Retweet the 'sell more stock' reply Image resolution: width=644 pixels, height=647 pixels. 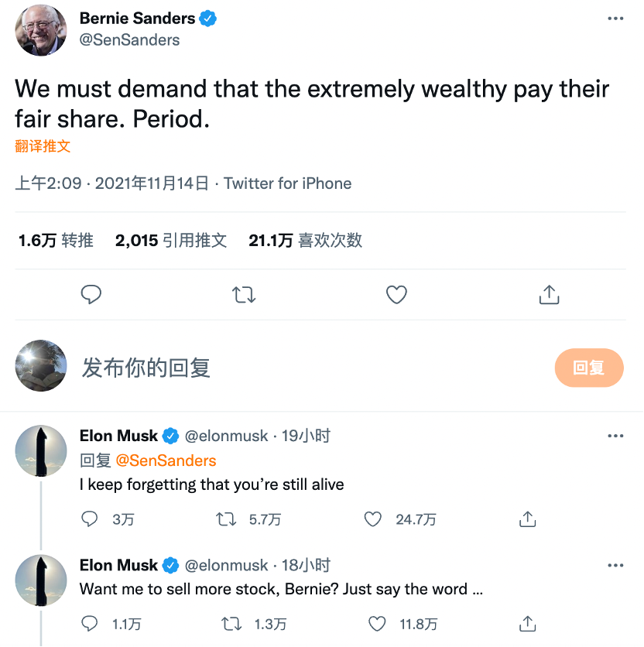[x=231, y=623]
